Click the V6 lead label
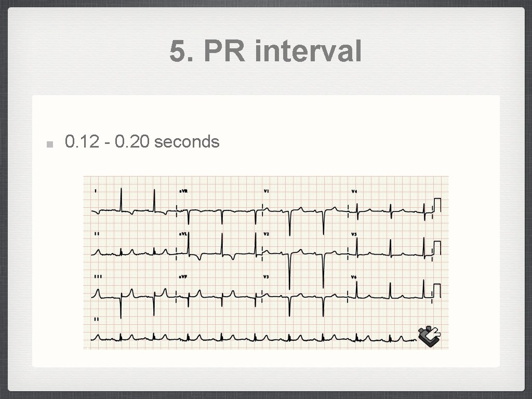This screenshot has height=399, width=532. tap(354, 276)
